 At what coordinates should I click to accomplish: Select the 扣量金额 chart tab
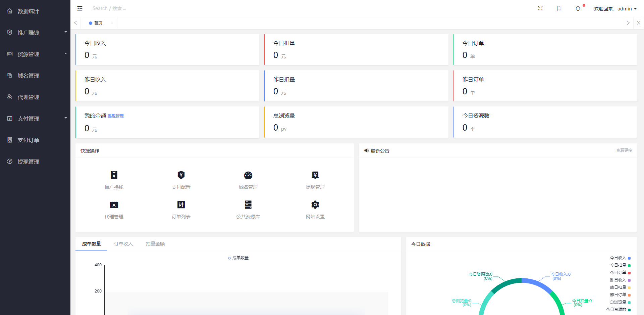155,244
